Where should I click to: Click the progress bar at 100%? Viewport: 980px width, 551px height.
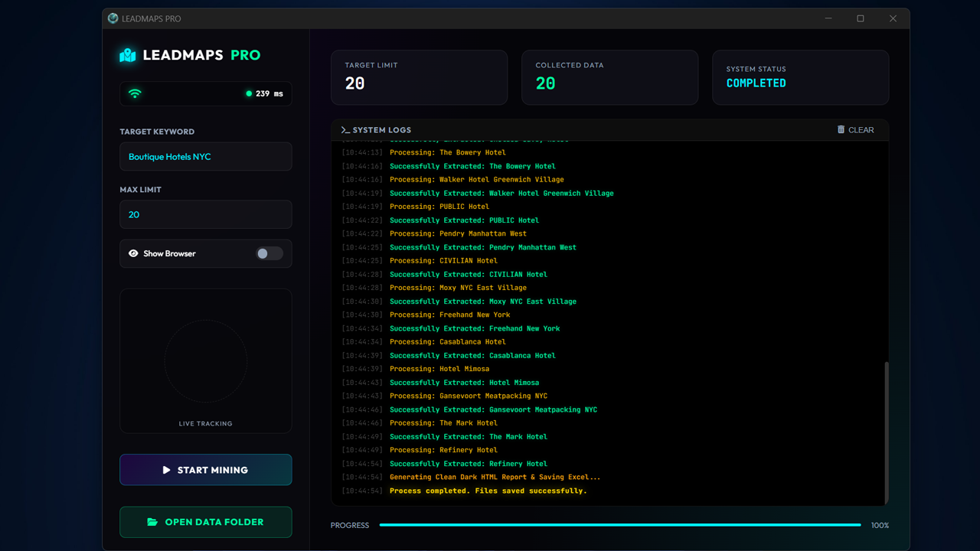point(620,525)
